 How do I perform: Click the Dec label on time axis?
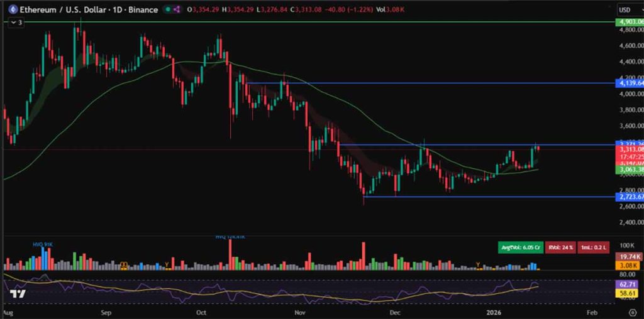pyautogui.click(x=395, y=312)
